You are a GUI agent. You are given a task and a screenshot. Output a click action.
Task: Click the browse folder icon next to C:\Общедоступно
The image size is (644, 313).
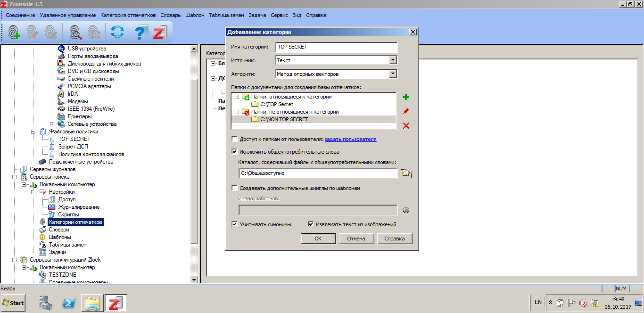click(x=406, y=173)
